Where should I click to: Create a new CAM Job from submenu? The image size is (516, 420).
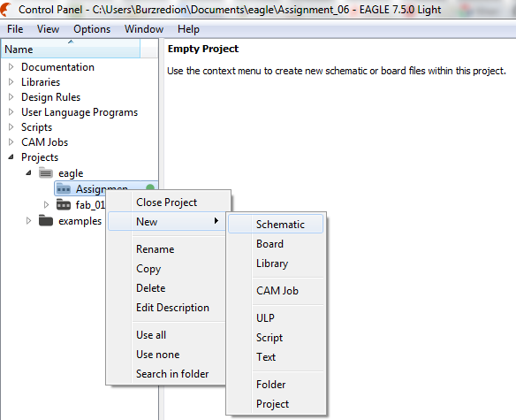pos(276,290)
